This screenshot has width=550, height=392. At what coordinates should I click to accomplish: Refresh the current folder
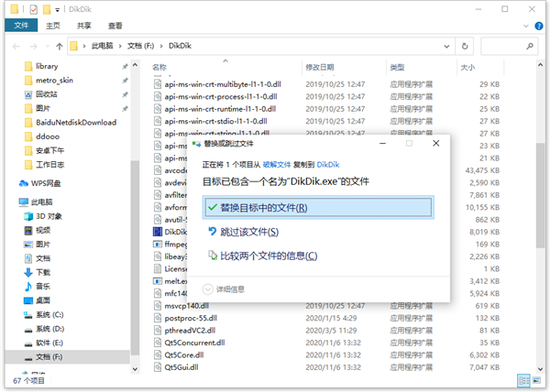click(465, 46)
